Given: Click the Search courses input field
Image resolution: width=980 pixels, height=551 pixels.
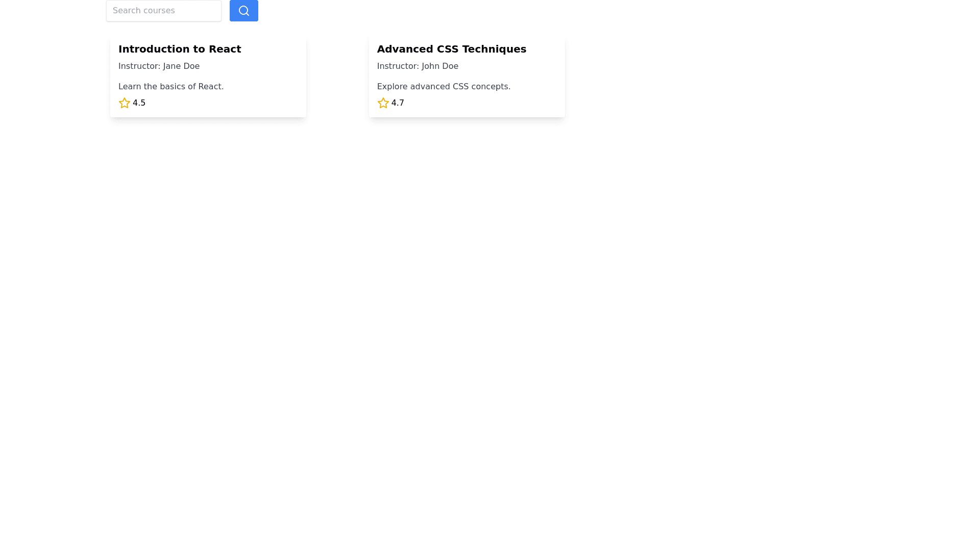Looking at the screenshot, I should point(163,11).
